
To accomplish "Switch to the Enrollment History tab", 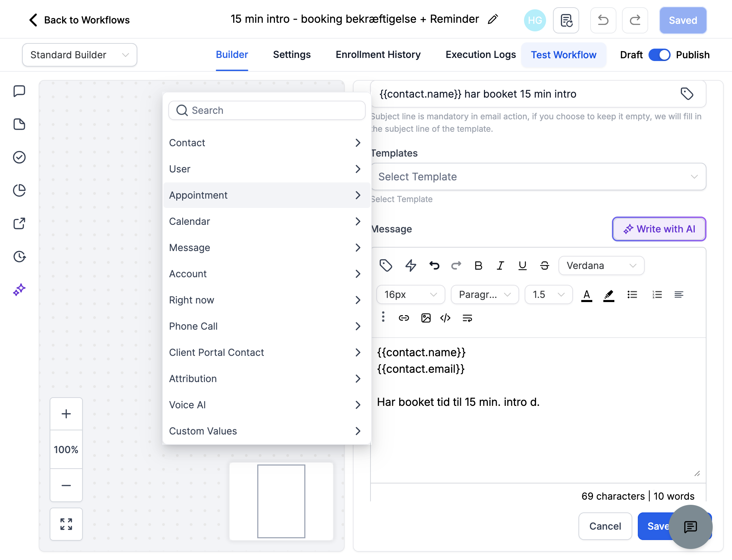I will pyautogui.click(x=378, y=55).
